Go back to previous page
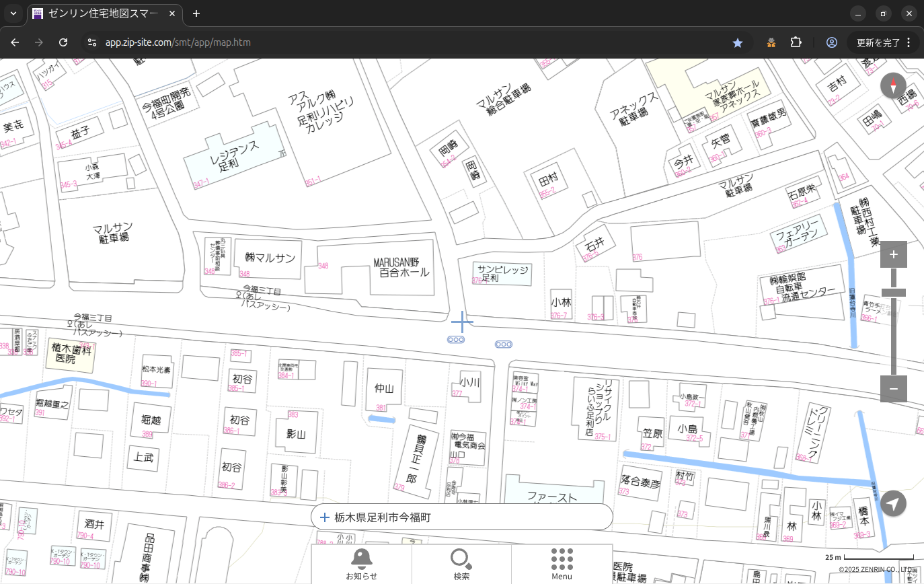This screenshot has width=924, height=584. (15, 42)
